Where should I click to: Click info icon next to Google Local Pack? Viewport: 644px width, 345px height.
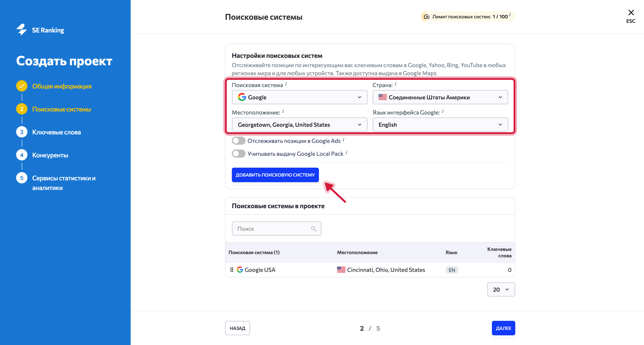coord(346,153)
